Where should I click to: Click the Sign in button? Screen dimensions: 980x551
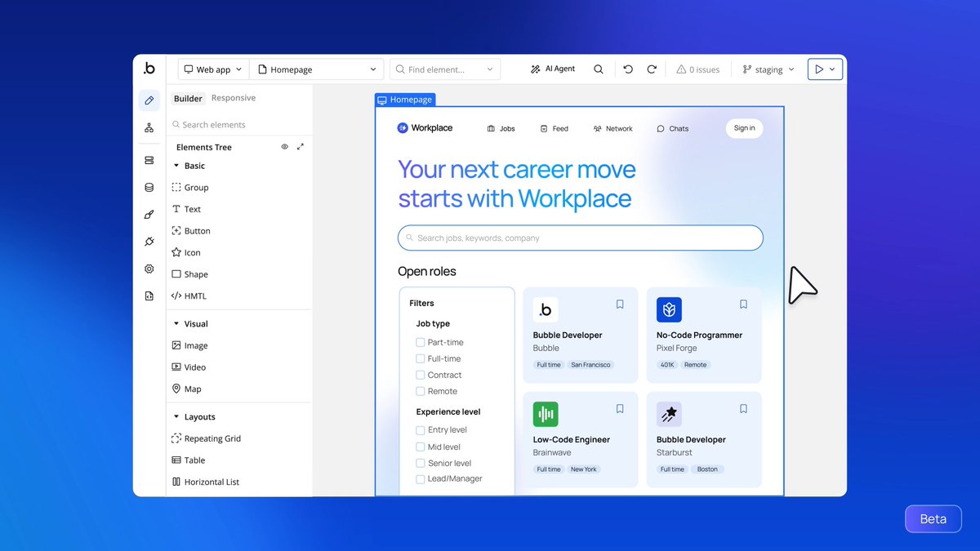click(x=744, y=128)
